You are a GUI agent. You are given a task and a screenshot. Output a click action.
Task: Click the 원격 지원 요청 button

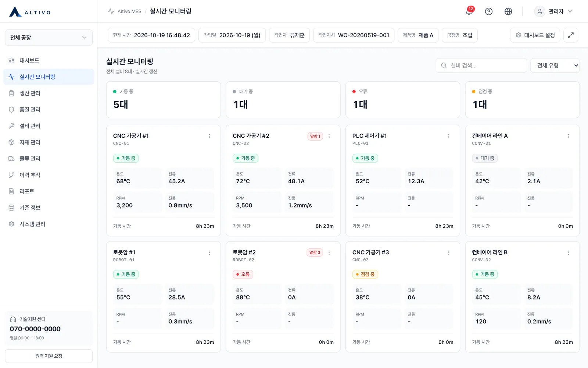point(49,356)
